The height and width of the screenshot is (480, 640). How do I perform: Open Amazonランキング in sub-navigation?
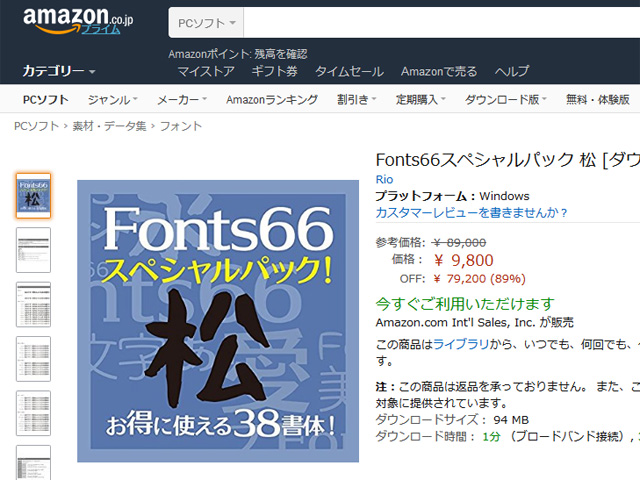coord(272,100)
